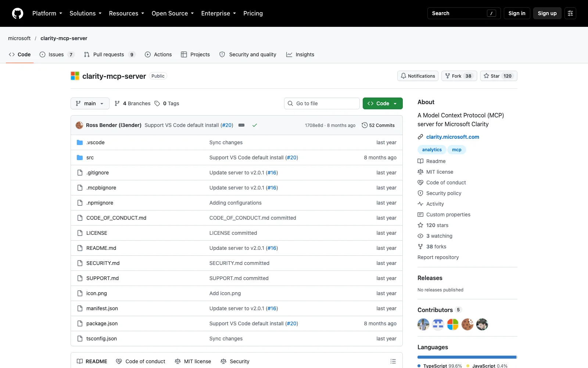The width and height of the screenshot is (588, 368).
Task: Click the analytics topic tag
Action: click(432, 150)
